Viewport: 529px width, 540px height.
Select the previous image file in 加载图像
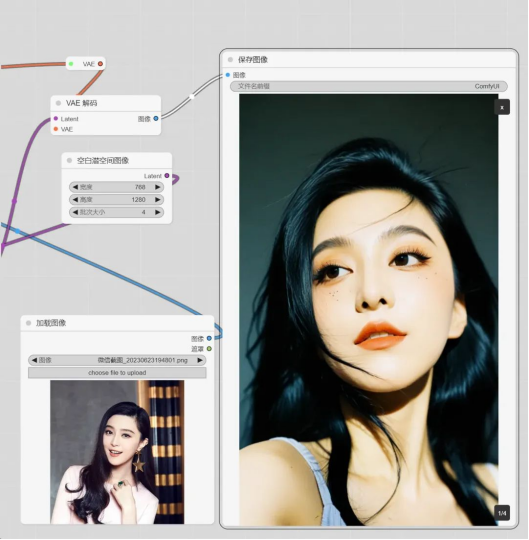click(34, 360)
